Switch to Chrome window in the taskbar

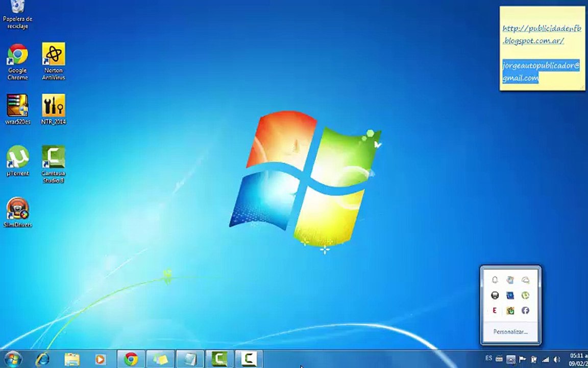[131, 359]
